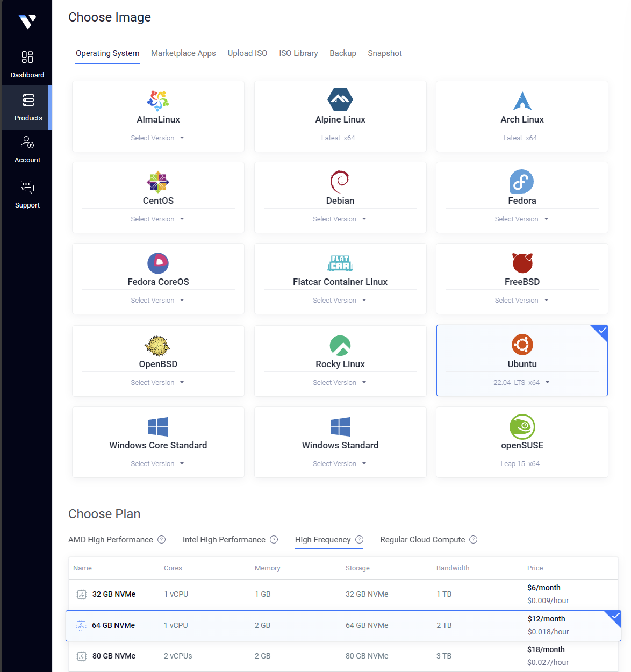Choose openSUSE Leap 15 x64 version
The width and height of the screenshot is (631, 672).
(520, 464)
